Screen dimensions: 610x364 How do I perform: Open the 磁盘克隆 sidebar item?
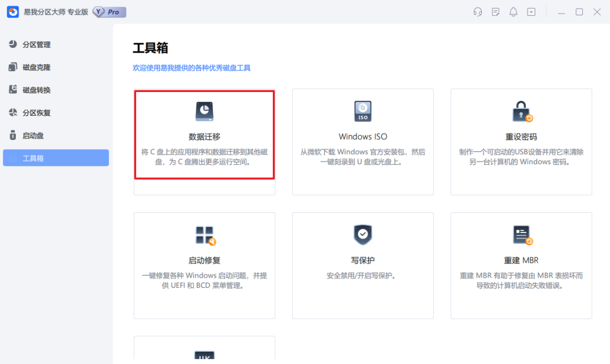pyautogui.click(x=55, y=67)
